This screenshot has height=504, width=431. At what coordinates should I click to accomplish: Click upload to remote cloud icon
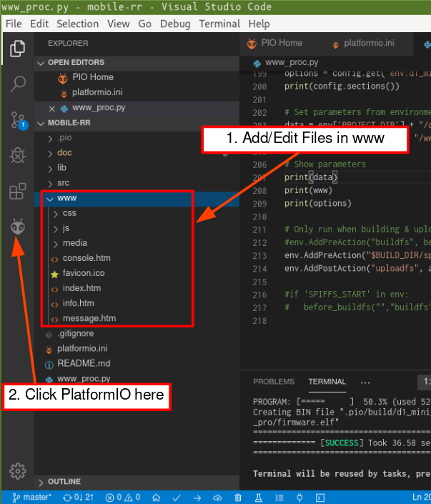217,498
